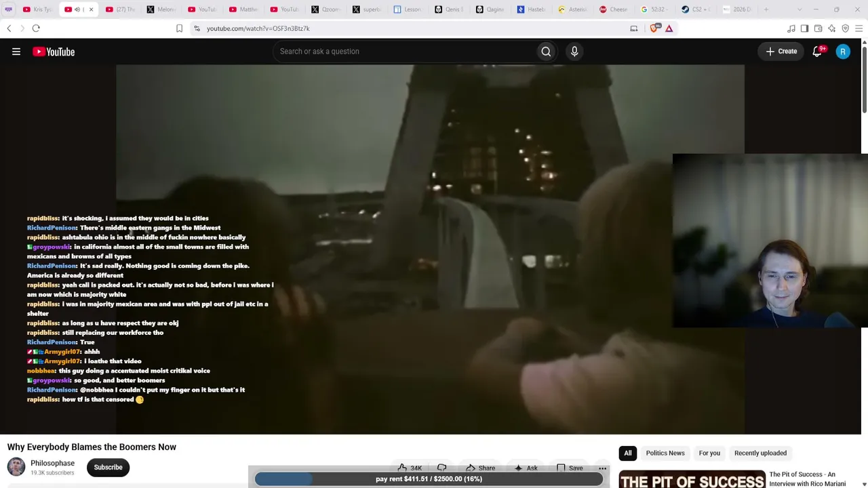This screenshot has width=868, height=488.
Task: Open a new tab with the plus button
Action: [766, 9]
